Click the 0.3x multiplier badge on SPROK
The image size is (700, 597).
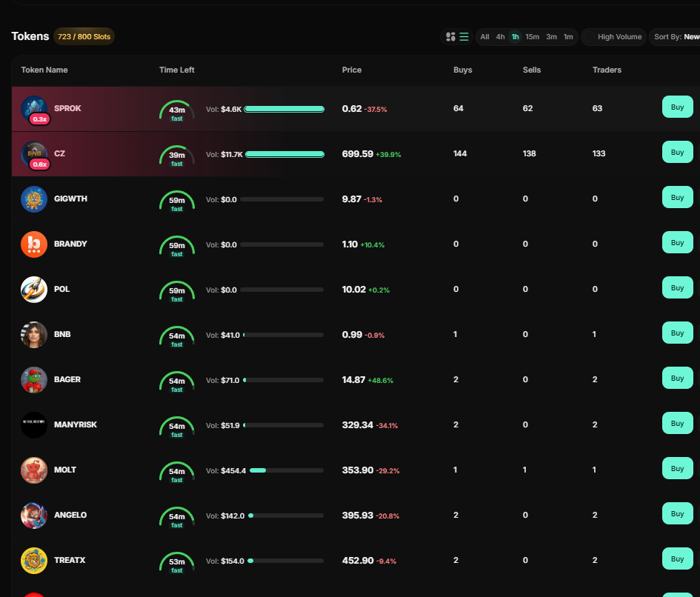click(x=40, y=119)
